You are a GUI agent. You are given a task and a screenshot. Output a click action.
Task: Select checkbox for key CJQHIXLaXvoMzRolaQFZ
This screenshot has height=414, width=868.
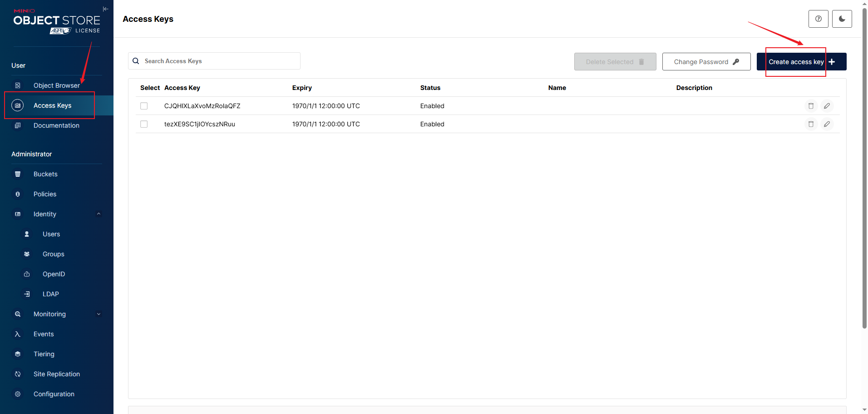pyautogui.click(x=144, y=106)
